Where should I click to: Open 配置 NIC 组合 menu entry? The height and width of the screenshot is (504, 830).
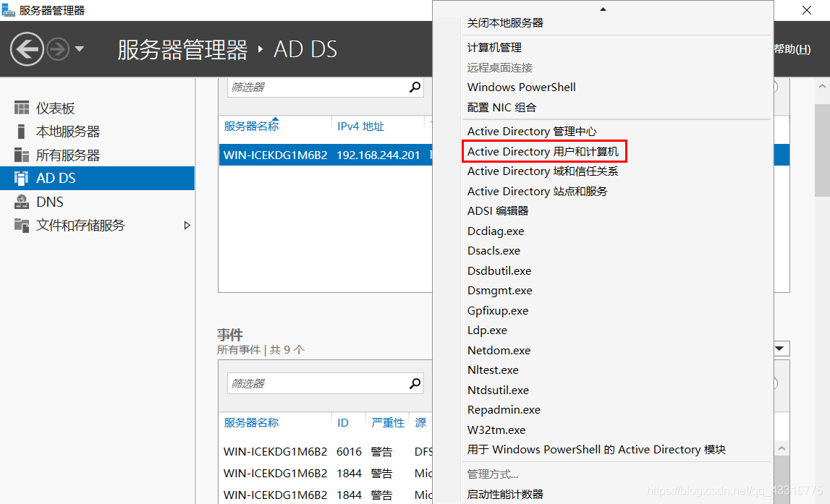point(501,107)
